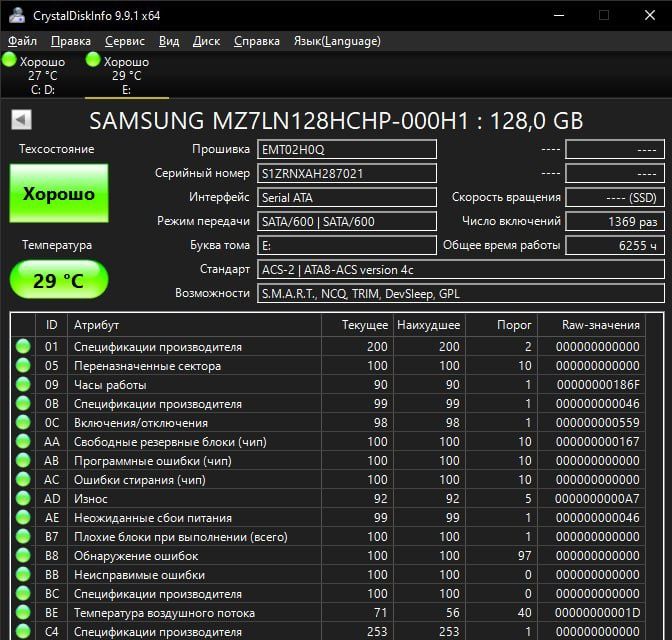Click the SATA/600 transfer mode field
Image resolution: width=672 pixels, height=640 pixels.
[347, 222]
